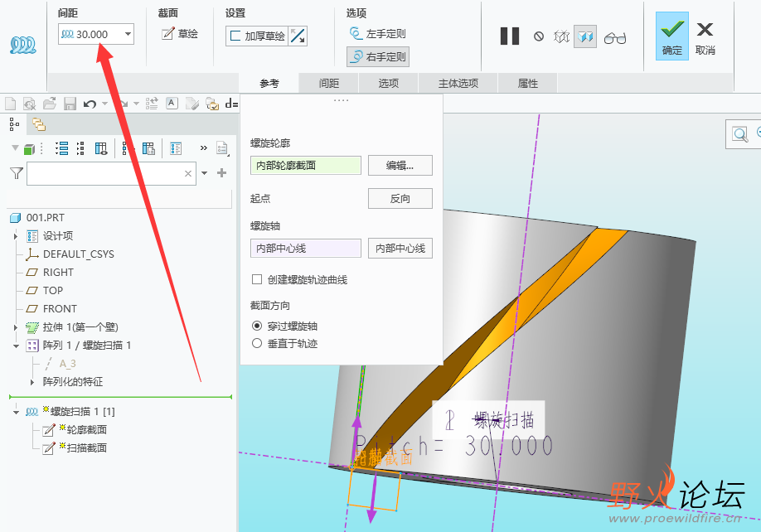The height and width of the screenshot is (532, 761).
Task: Select the 右手定则 right-handed rule option
Action: coord(377,56)
